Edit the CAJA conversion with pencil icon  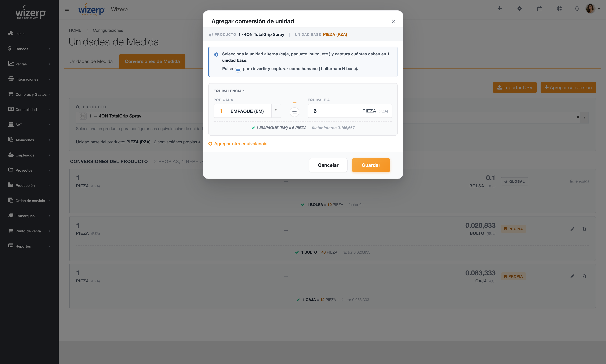tap(572, 276)
